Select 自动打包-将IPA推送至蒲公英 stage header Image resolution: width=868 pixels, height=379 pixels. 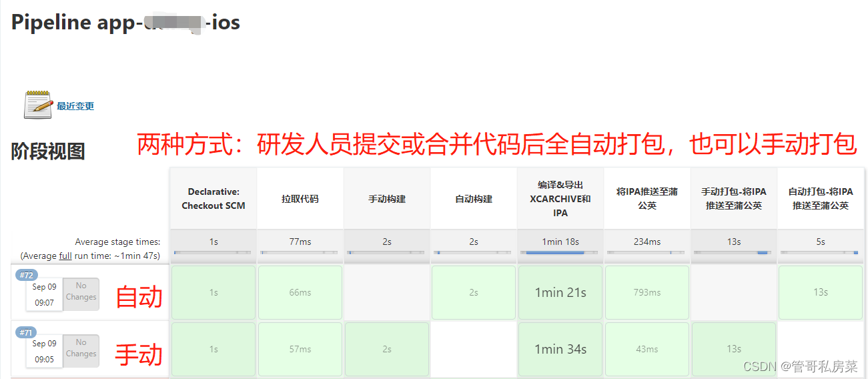pyautogui.click(x=821, y=199)
